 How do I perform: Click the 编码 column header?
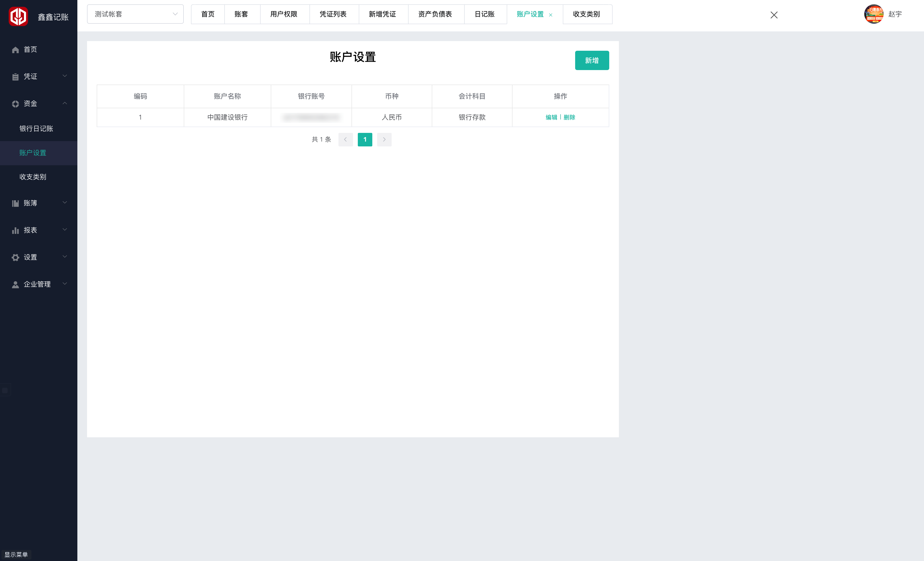[x=140, y=96]
